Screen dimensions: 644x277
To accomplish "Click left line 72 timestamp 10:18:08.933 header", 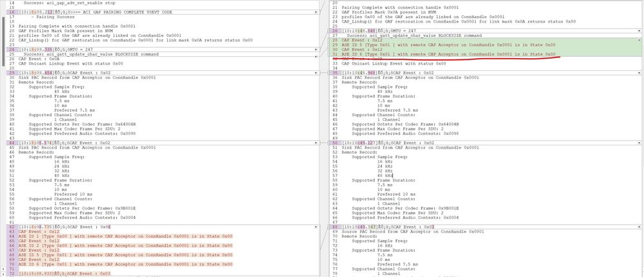I will click(65, 274).
